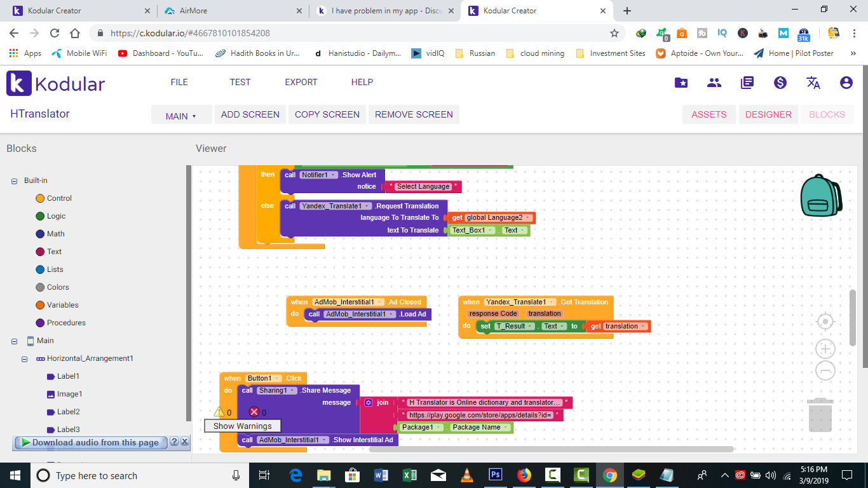The width and height of the screenshot is (868, 488).
Task: Click the REMOVE SCREEN button
Action: tap(414, 114)
